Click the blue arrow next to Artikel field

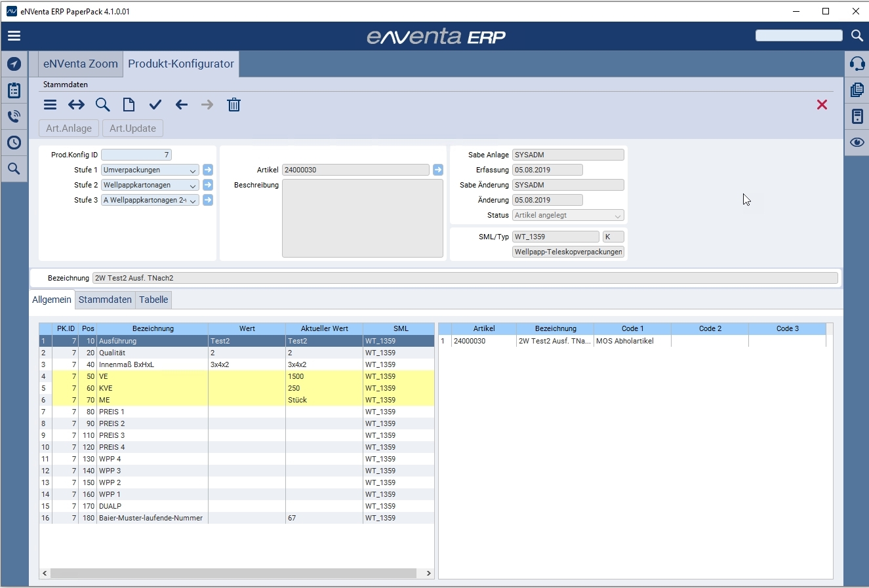click(438, 170)
